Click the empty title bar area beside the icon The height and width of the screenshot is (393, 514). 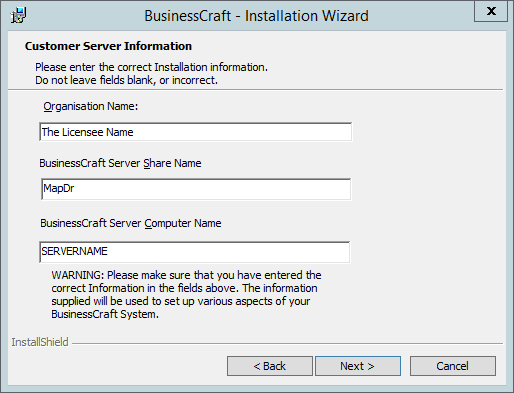[83, 15]
